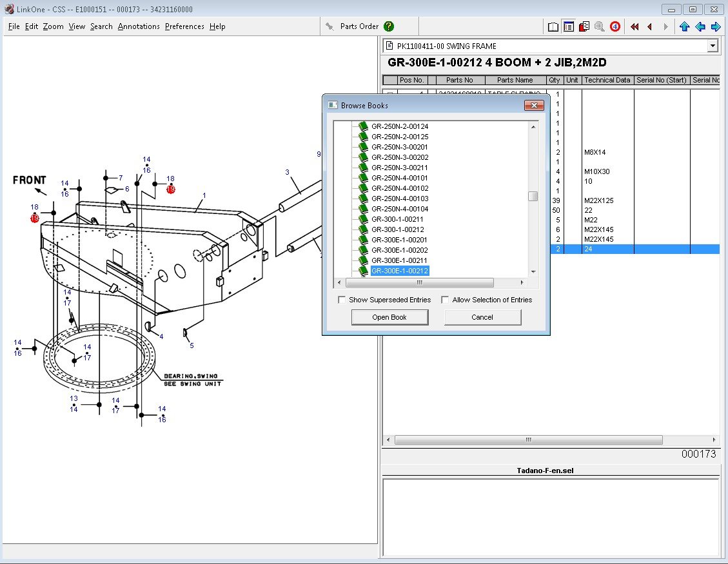The width and height of the screenshot is (728, 564).
Task: Click the blue left arrow icon
Action: pyautogui.click(x=700, y=26)
